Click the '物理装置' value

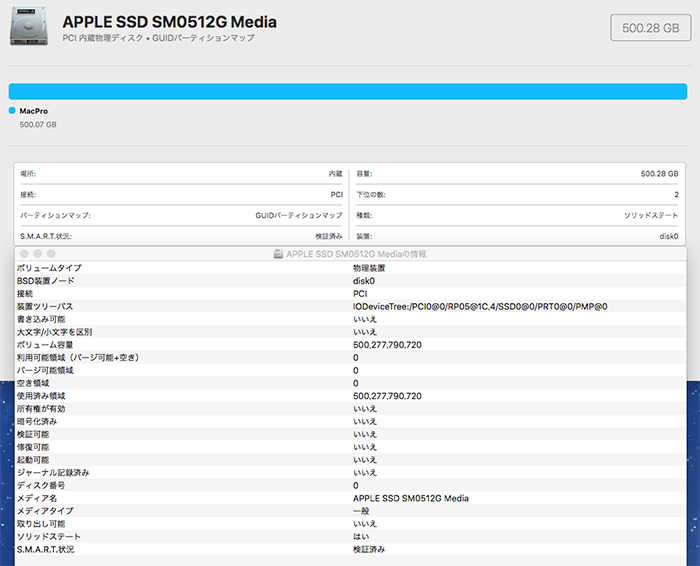369,268
